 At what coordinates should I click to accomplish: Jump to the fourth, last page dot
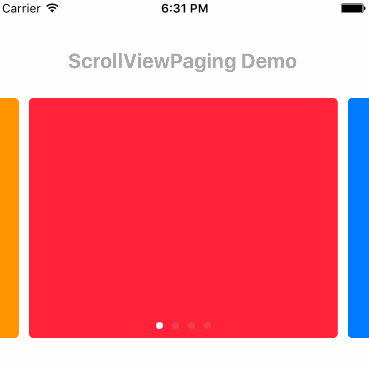(x=207, y=325)
